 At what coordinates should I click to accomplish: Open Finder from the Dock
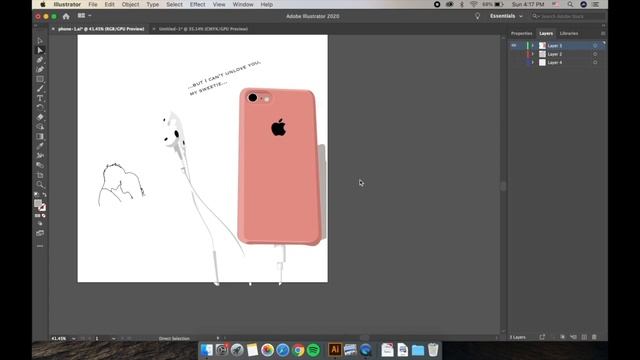tap(207, 350)
